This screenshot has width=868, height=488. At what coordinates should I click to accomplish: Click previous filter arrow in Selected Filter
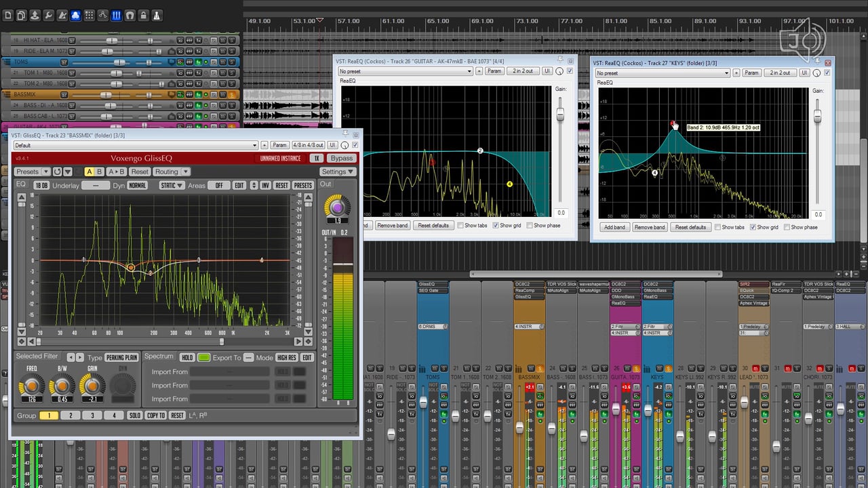pyautogui.click(x=71, y=357)
